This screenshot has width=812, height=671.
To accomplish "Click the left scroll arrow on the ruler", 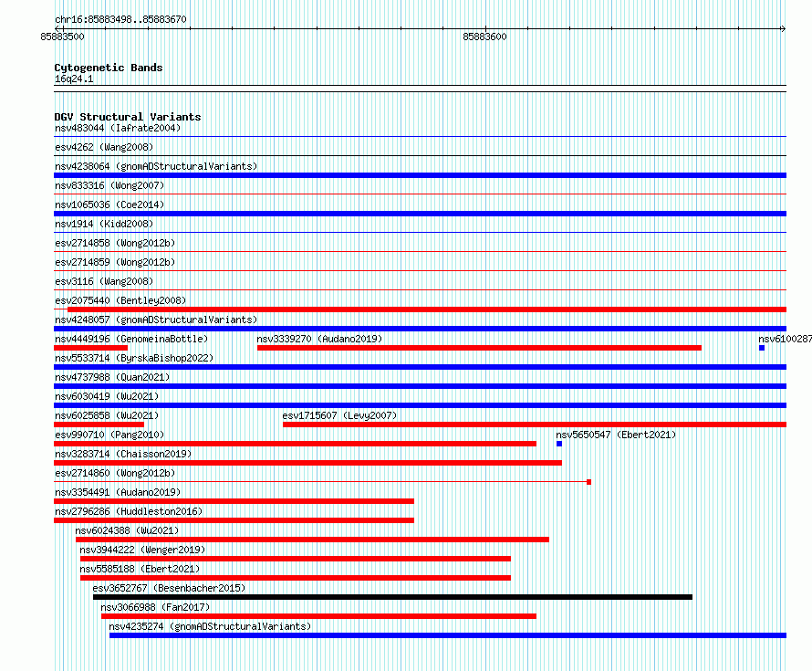I will point(57,28).
